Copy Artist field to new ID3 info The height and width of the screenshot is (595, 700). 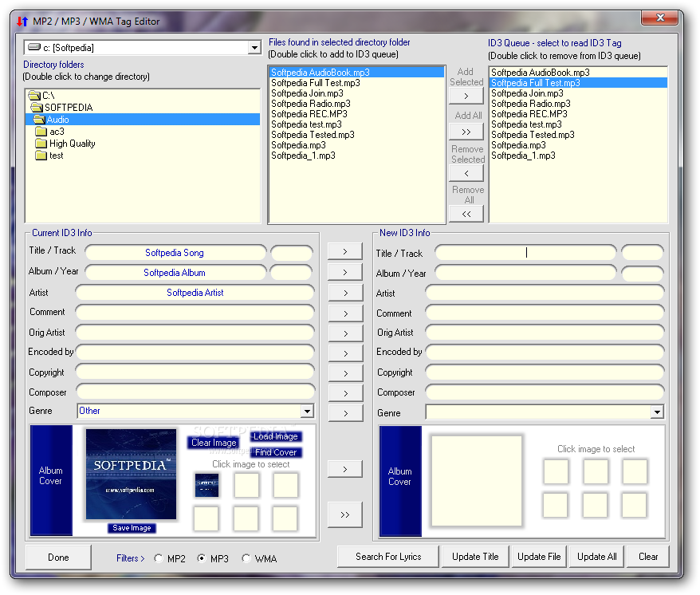[x=345, y=293]
